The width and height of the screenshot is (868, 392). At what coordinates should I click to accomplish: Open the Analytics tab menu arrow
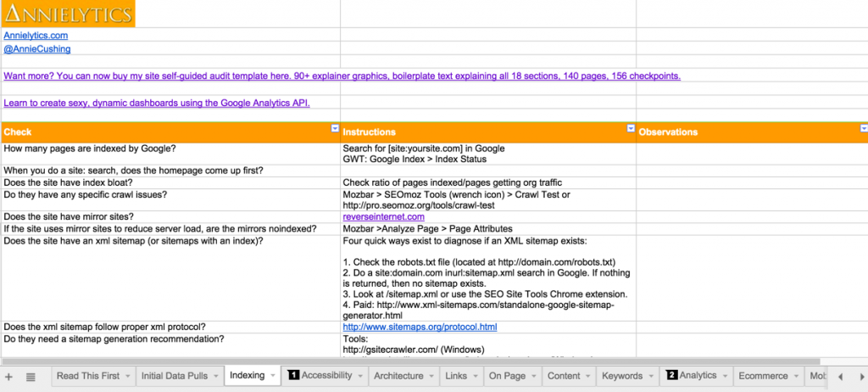[x=725, y=376]
